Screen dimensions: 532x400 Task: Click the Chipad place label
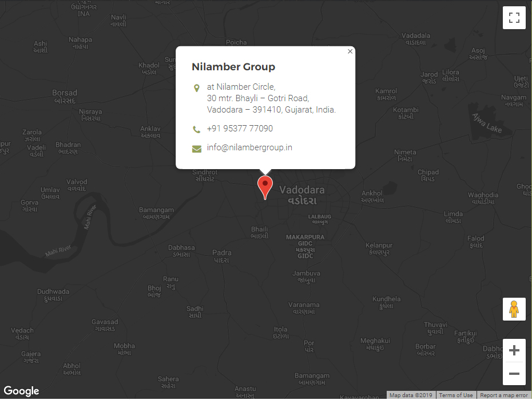[428, 175]
